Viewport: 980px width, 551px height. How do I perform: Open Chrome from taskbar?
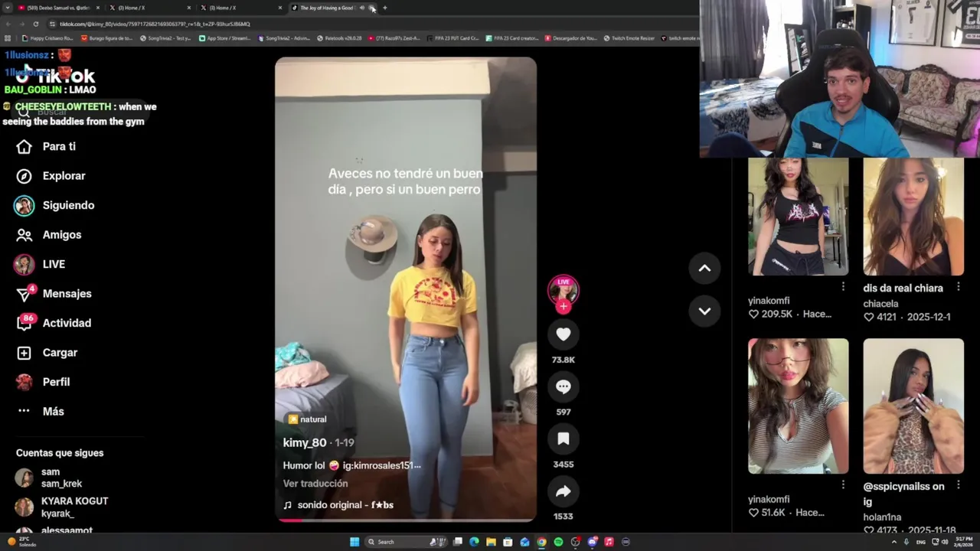tap(541, 542)
